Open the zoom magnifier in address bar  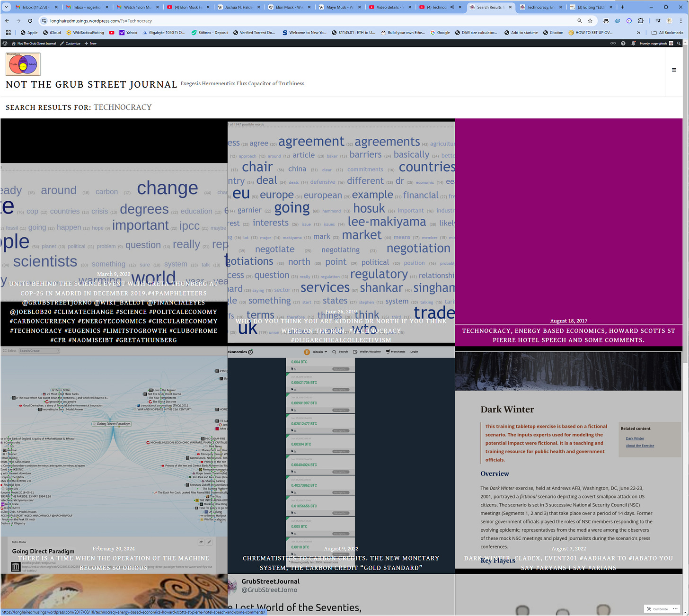(x=580, y=21)
